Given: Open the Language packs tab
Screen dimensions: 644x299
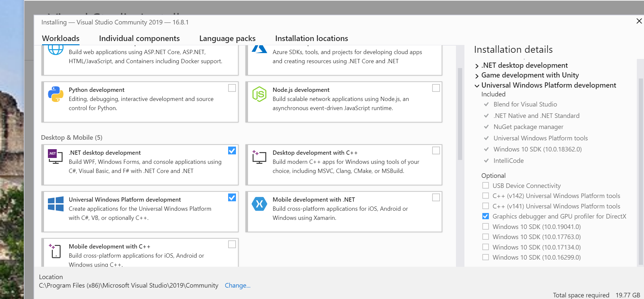Looking at the screenshot, I should [x=227, y=38].
